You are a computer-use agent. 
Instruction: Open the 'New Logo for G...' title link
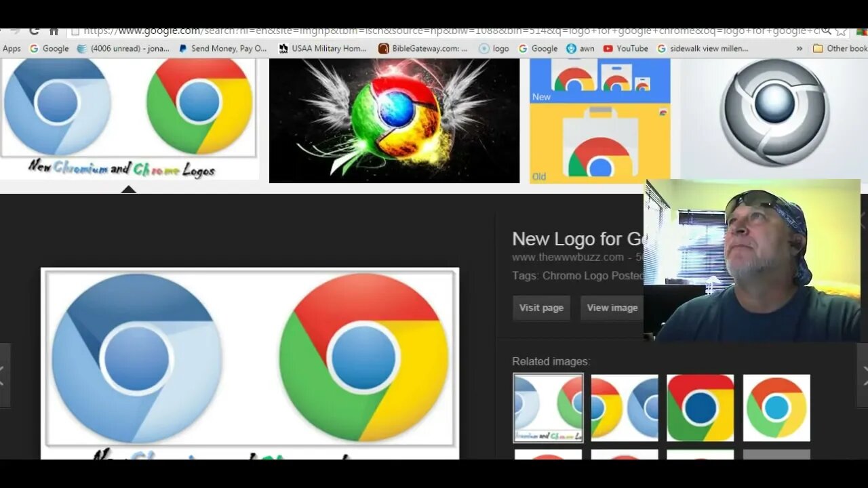(x=577, y=239)
